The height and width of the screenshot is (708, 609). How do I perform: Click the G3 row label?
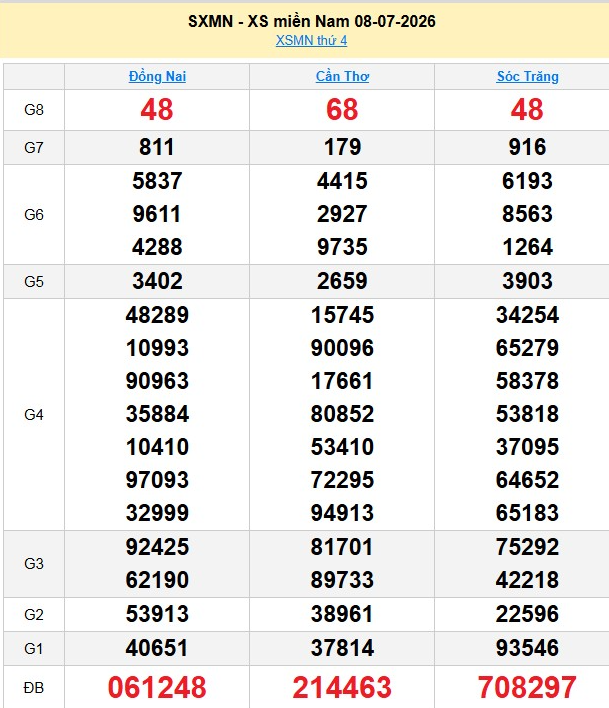click(34, 564)
